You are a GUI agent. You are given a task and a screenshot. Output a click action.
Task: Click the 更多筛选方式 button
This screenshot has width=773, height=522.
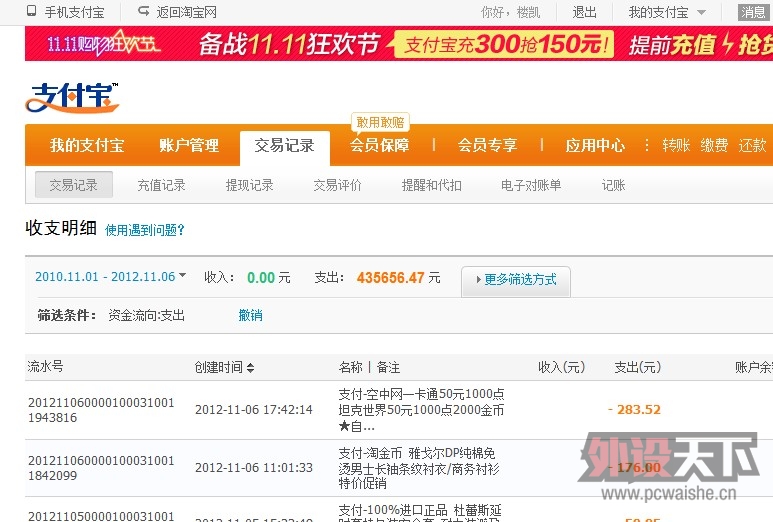pyautogui.click(x=516, y=280)
